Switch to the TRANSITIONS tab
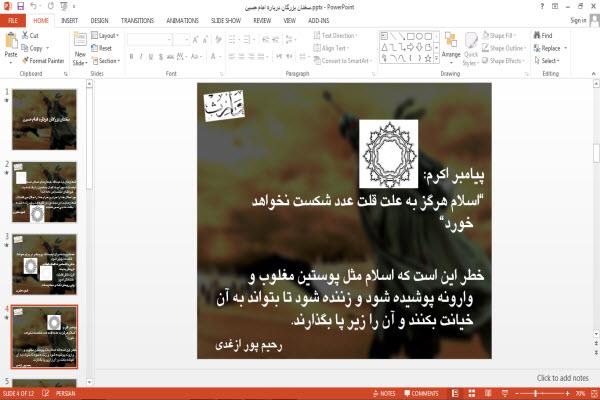The width and height of the screenshot is (600, 400). click(x=137, y=21)
